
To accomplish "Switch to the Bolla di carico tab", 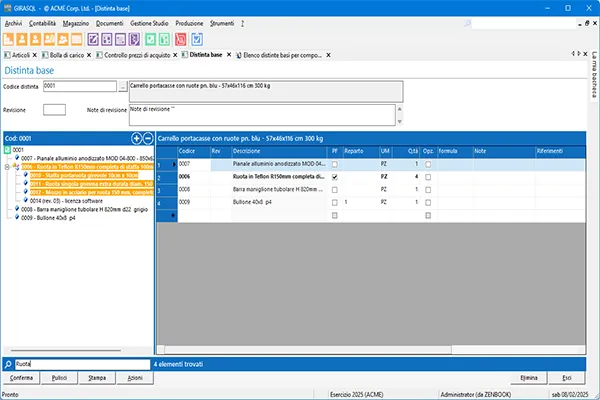I will coord(67,55).
